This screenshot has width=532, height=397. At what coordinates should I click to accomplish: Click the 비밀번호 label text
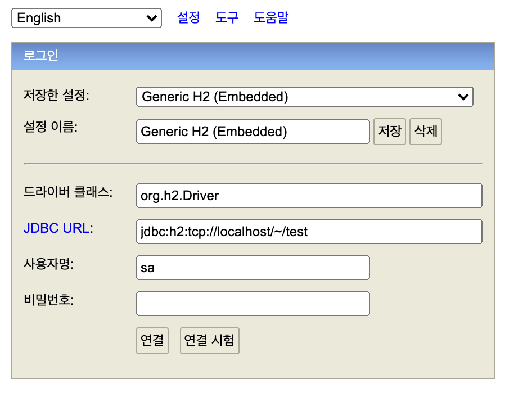[x=48, y=299]
